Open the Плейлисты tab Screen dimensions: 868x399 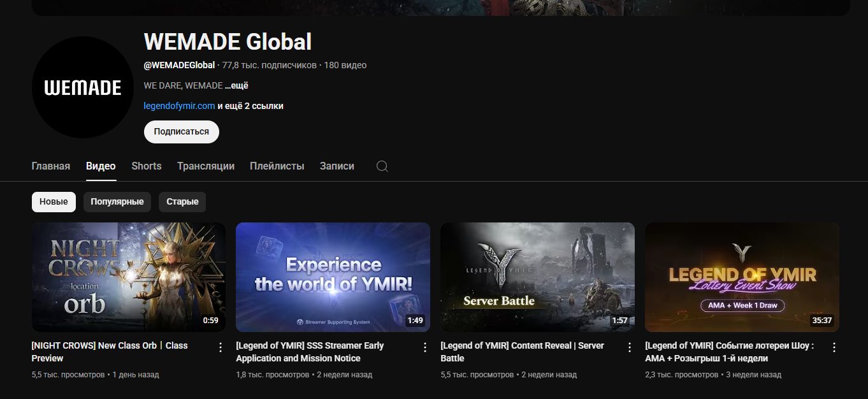pos(277,166)
